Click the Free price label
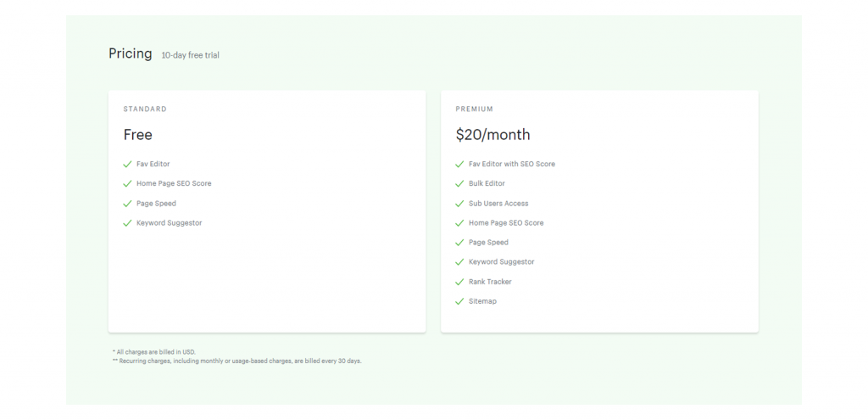 pos(138,135)
